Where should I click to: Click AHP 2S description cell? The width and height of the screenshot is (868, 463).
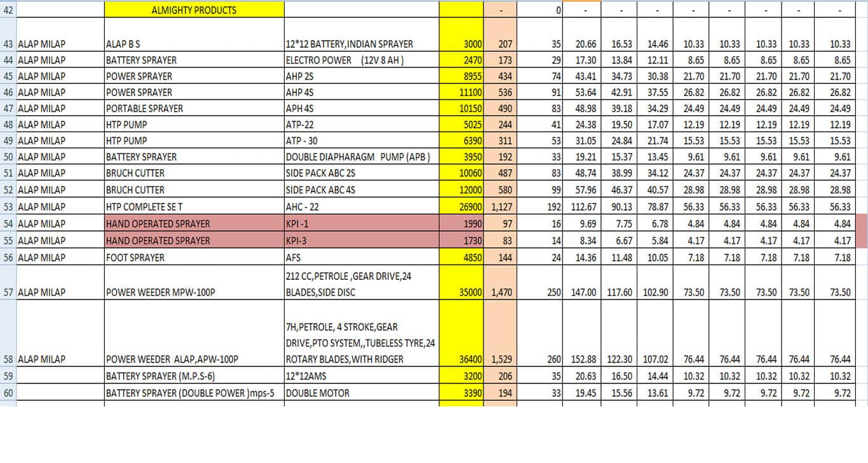tap(362, 76)
